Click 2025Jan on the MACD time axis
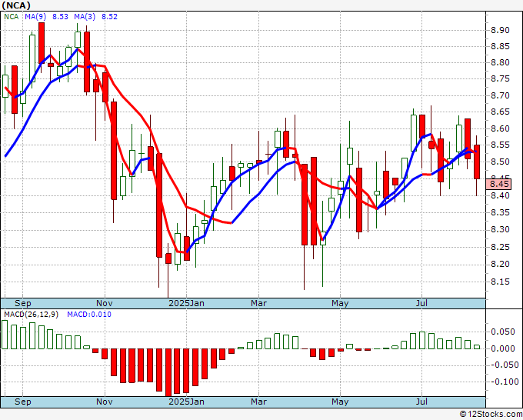 [x=186, y=402]
